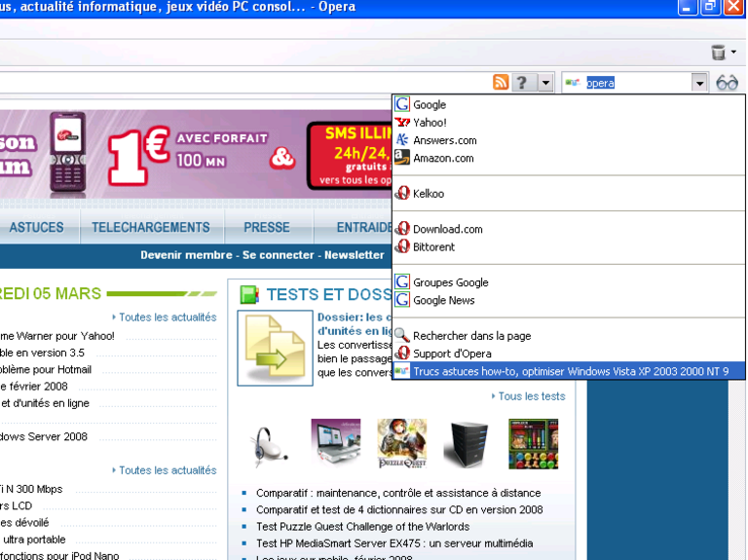Open the search engine dropdown arrow
The width and height of the screenshot is (748, 560).
tap(699, 83)
